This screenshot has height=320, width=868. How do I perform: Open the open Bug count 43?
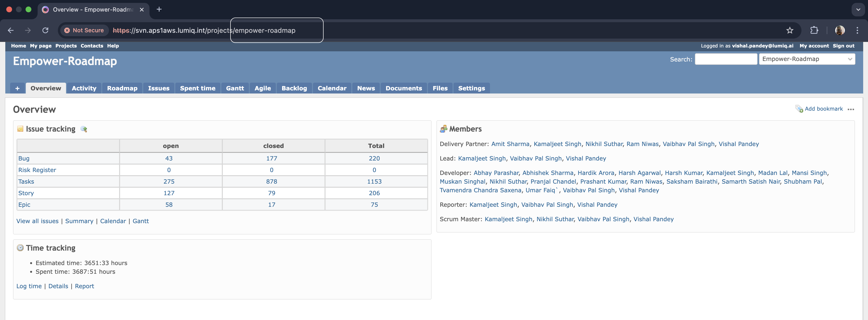click(169, 158)
